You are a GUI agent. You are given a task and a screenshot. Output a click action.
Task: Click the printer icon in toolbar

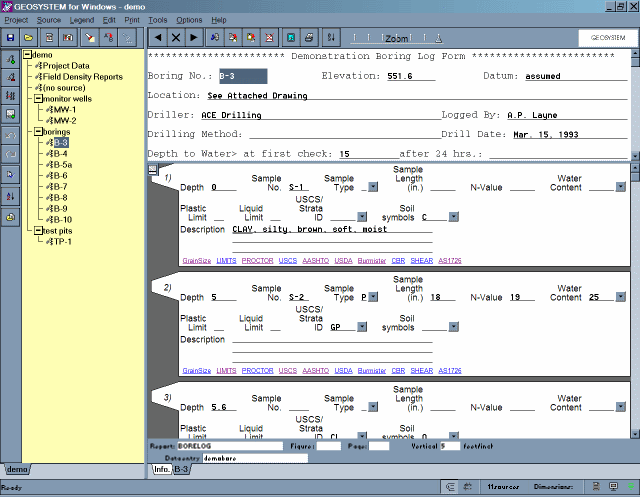tap(309, 37)
